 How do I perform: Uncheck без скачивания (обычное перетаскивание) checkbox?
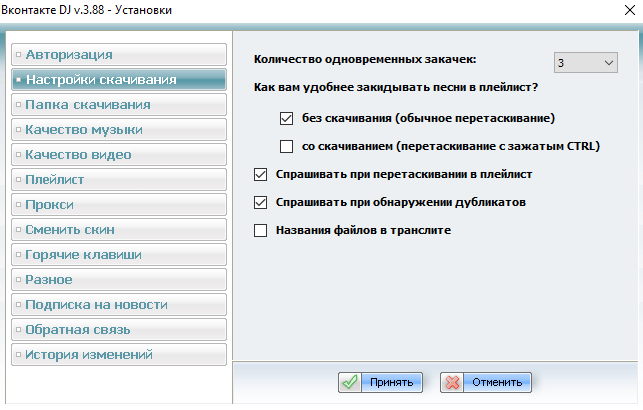point(286,118)
